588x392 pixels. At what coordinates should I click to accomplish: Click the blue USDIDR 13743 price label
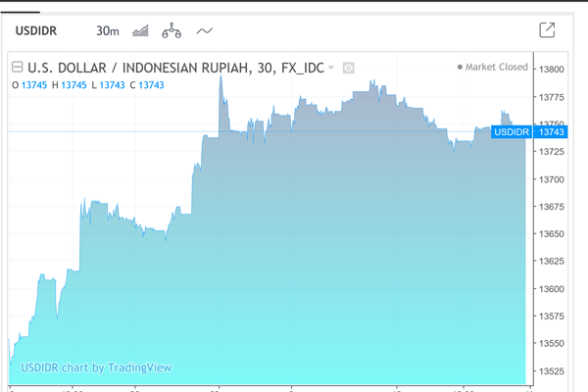tap(530, 131)
